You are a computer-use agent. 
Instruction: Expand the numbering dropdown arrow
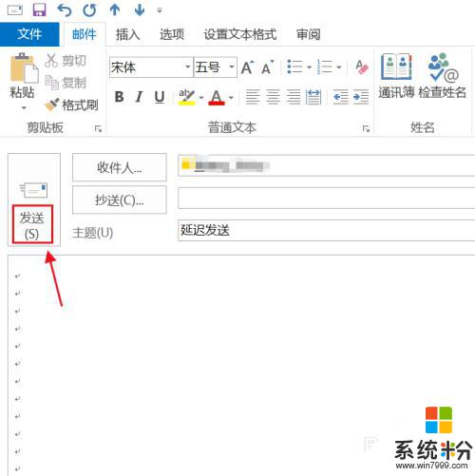pos(339,67)
